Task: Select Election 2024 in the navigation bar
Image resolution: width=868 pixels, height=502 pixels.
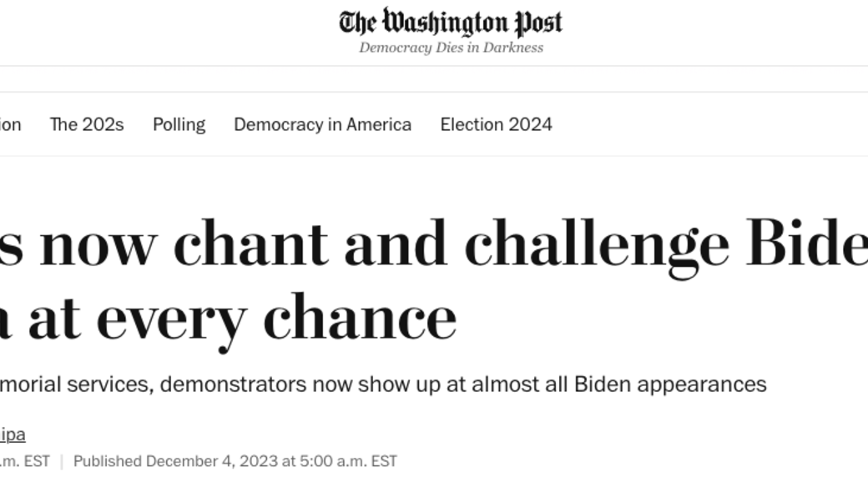Action: pos(496,125)
